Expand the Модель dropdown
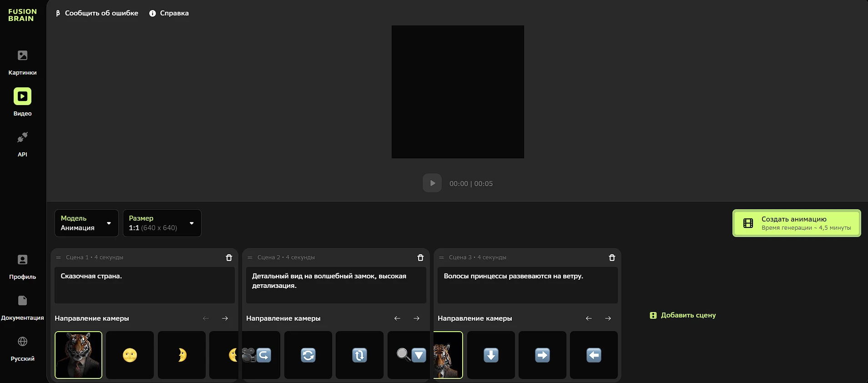 tap(86, 223)
